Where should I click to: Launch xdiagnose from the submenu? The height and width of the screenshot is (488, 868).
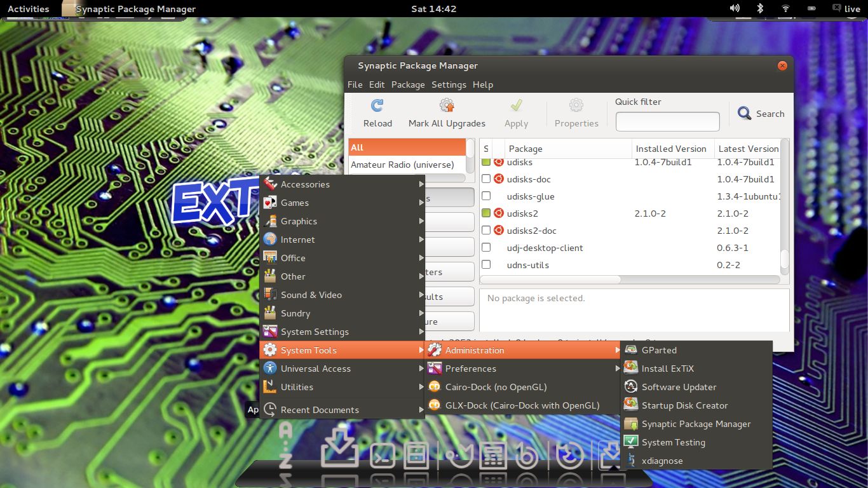(696, 461)
